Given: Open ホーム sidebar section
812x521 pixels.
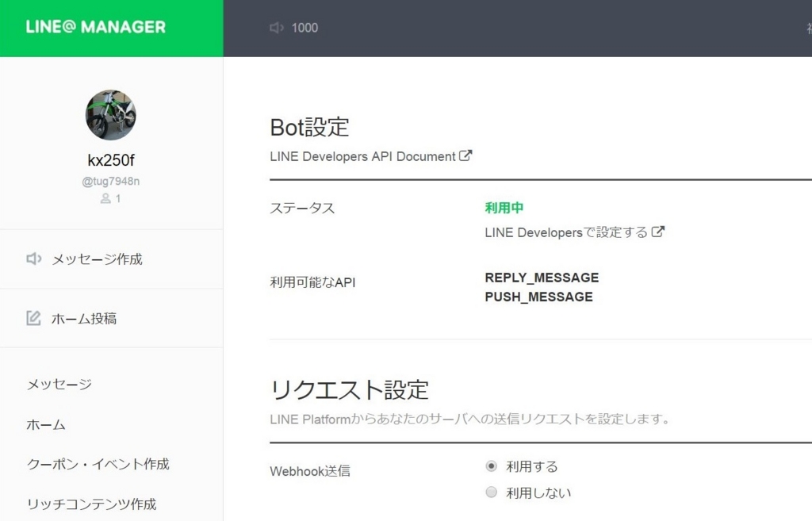Looking at the screenshot, I should (46, 425).
